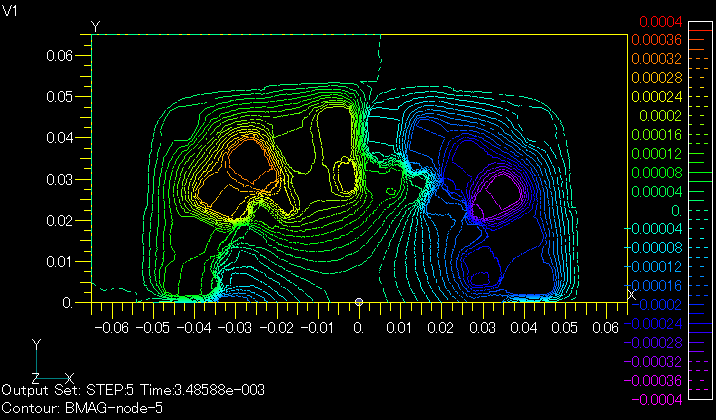Viewport: 716px width, 420px height.
Task: Click the V1 view label
Action: 11,8
